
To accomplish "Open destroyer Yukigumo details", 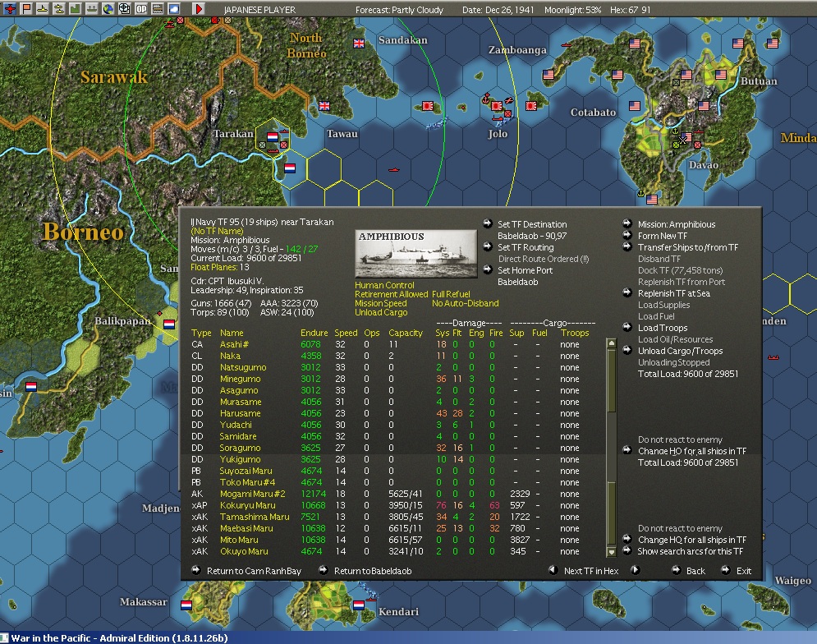I will pos(240,459).
